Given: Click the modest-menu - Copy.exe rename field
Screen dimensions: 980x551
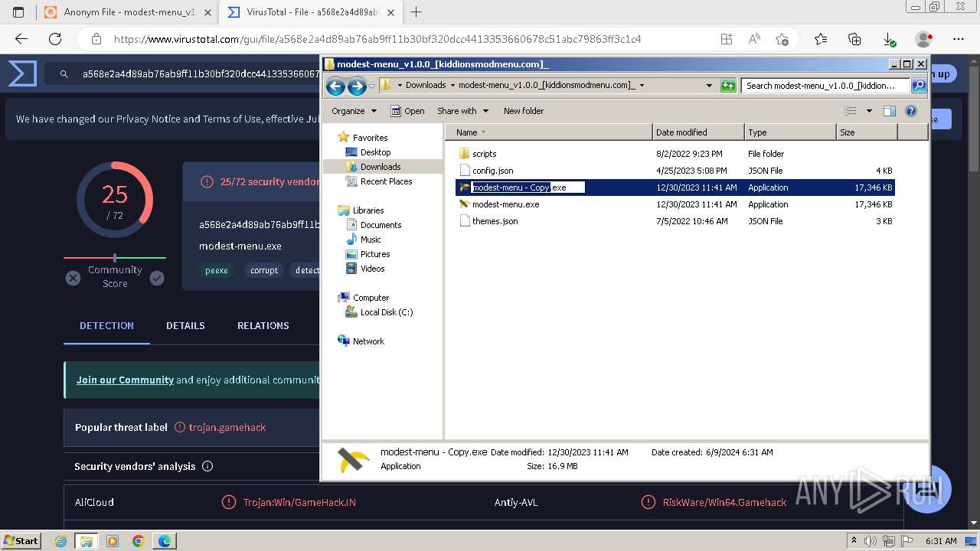Looking at the screenshot, I should (x=528, y=187).
